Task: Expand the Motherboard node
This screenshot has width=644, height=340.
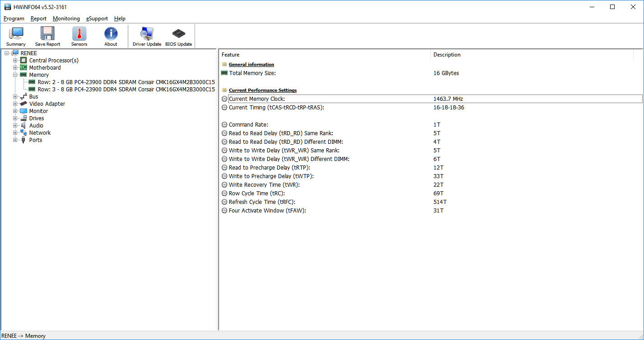Action: click(15, 67)
